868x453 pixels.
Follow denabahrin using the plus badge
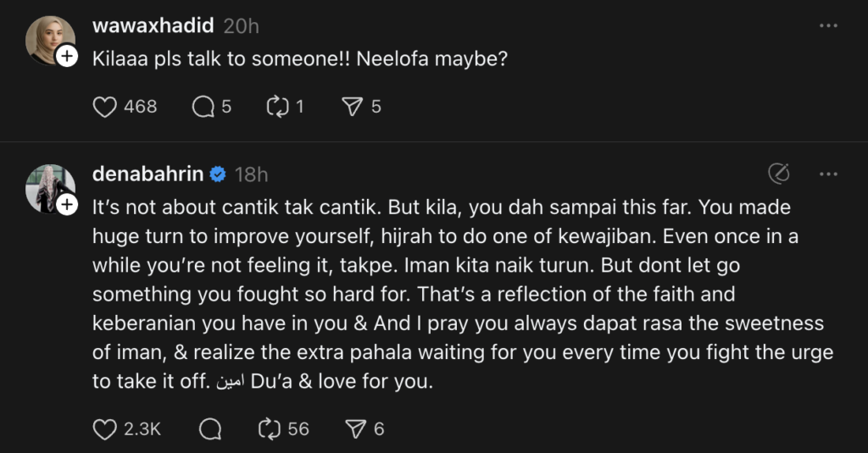click(x=65, y=205)
